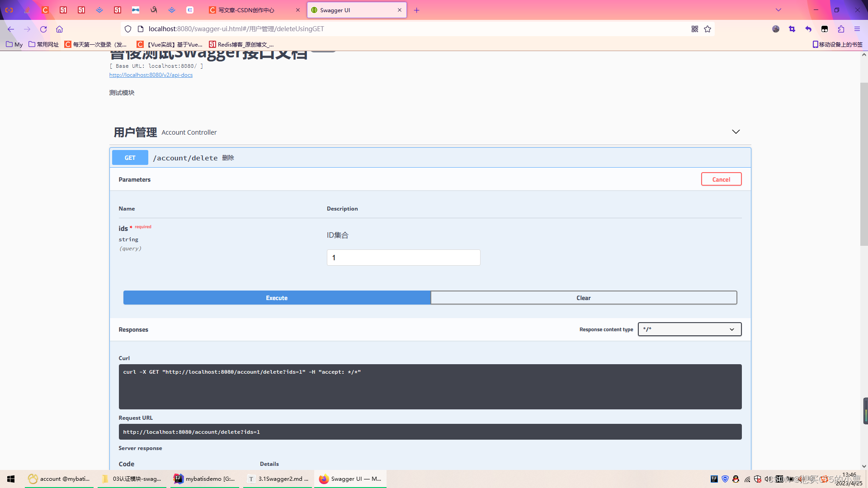Collapse the 用户管理 Account Controller section
The width and height of the screenshot is (868, 488).
[x=736, y=132]
